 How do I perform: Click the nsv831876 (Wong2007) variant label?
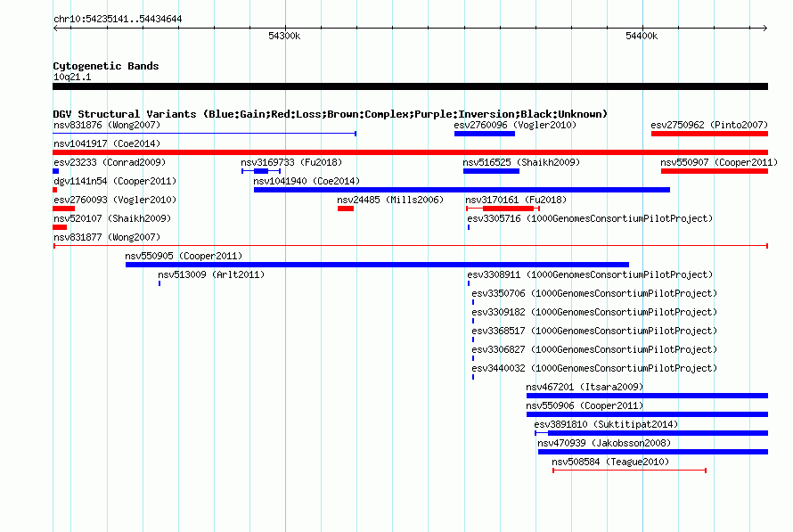(107, 125)
